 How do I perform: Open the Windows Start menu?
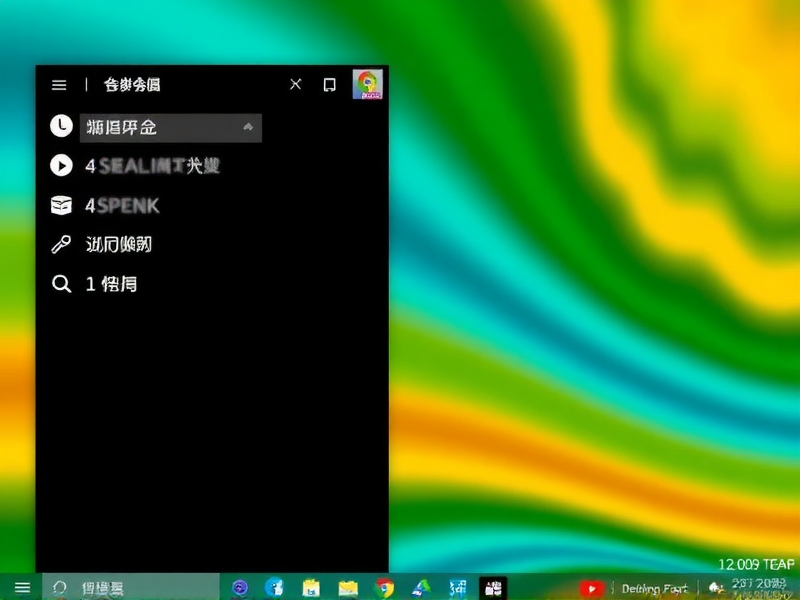click(22, 588)
